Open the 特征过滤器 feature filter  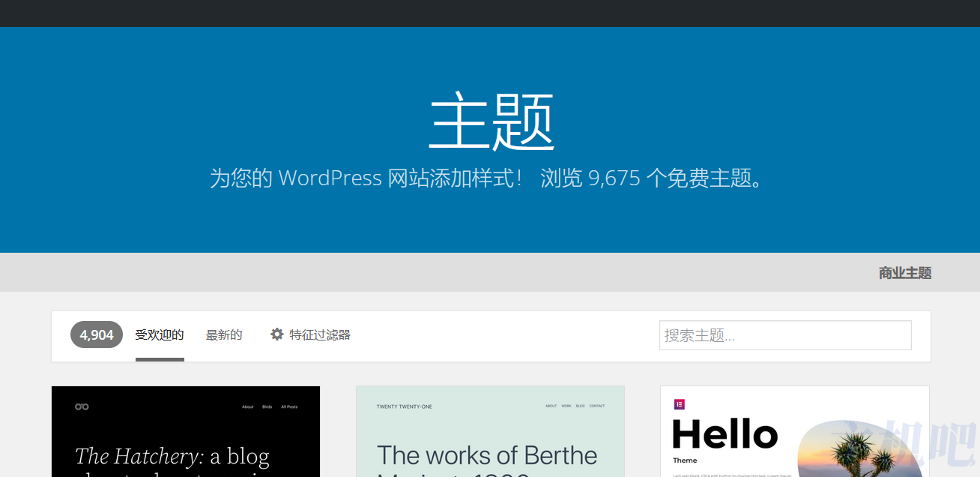tap(320, 335)
